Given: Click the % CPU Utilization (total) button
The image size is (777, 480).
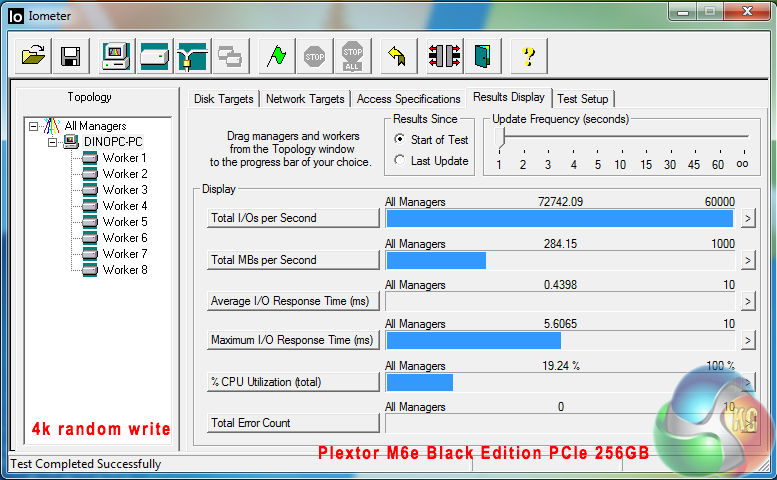Looking at the screenshot, I should [293, 382].
